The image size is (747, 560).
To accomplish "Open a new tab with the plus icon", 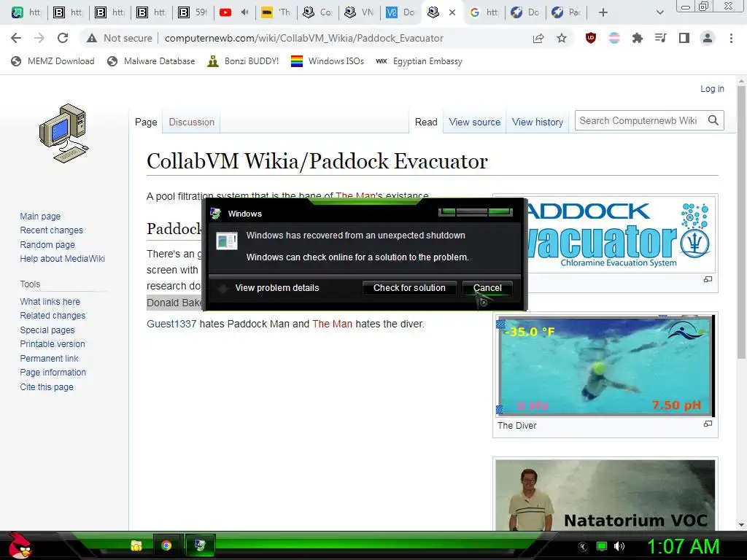I will point(603,12).
